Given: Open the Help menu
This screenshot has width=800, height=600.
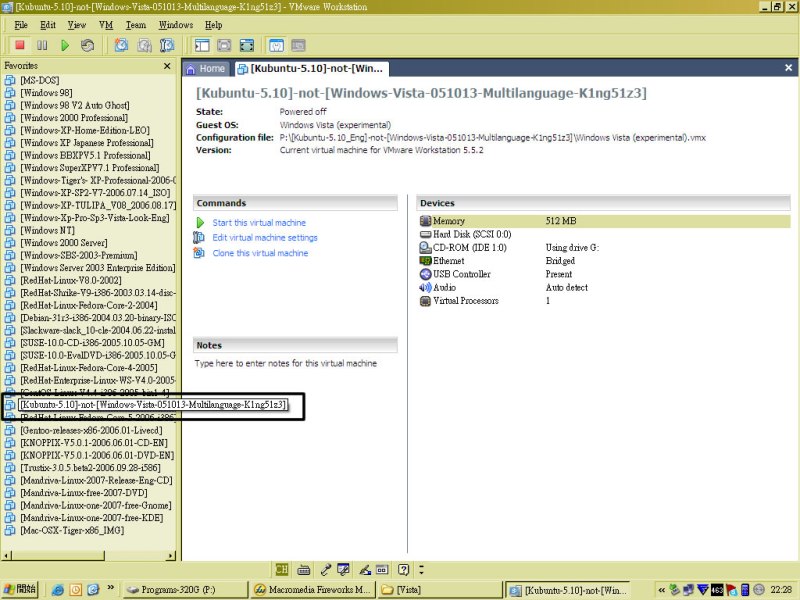Looking at the screenshot, I should pos(213,25).
